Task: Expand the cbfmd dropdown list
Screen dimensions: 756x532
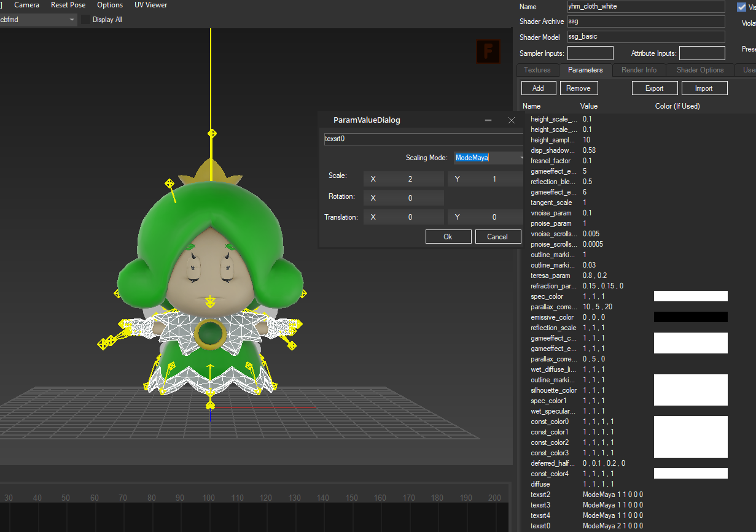Action: point(72,20)
